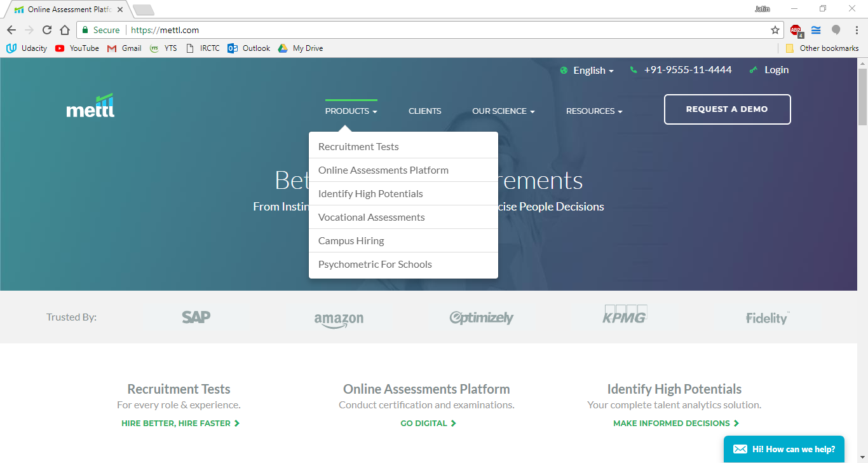Click the Recruitment Tests section heading
868x463 pixels.
coord(179,389)
